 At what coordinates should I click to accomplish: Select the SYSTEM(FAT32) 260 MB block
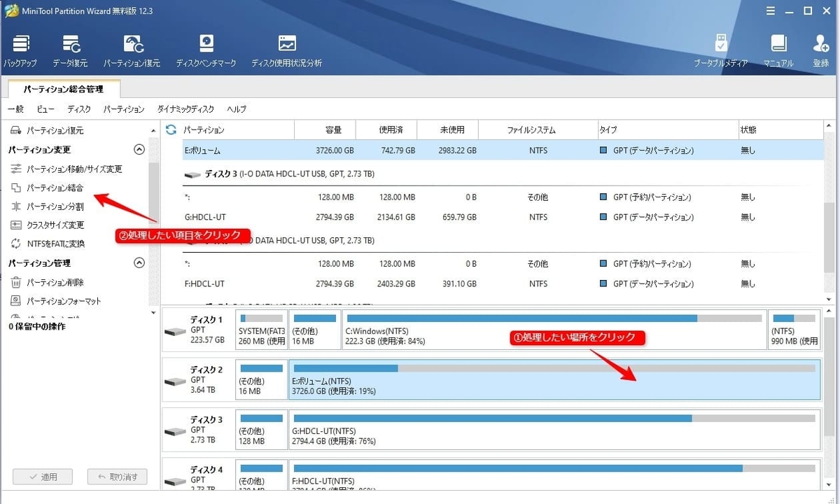tap(261, 329)
